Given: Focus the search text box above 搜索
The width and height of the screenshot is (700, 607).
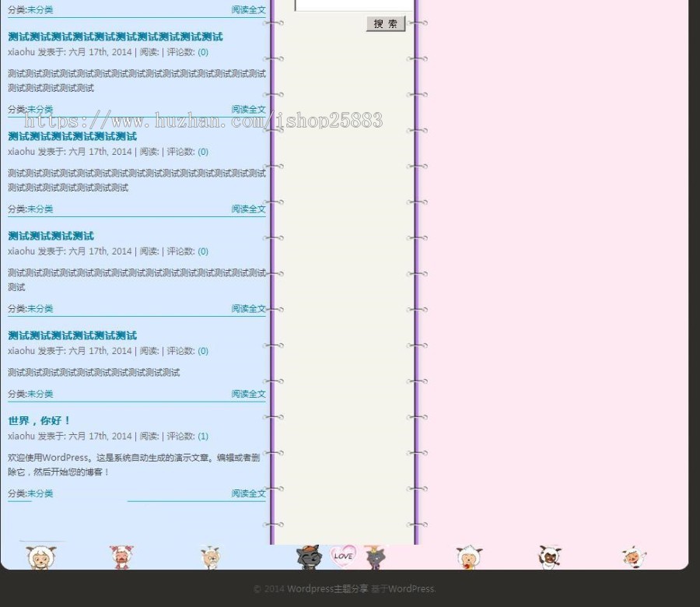Looking at the screenshot, I should [355, 5].
